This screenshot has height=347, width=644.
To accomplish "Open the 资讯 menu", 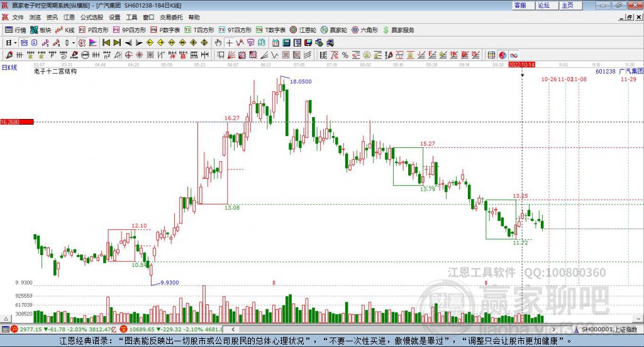I will coord(52,17).
